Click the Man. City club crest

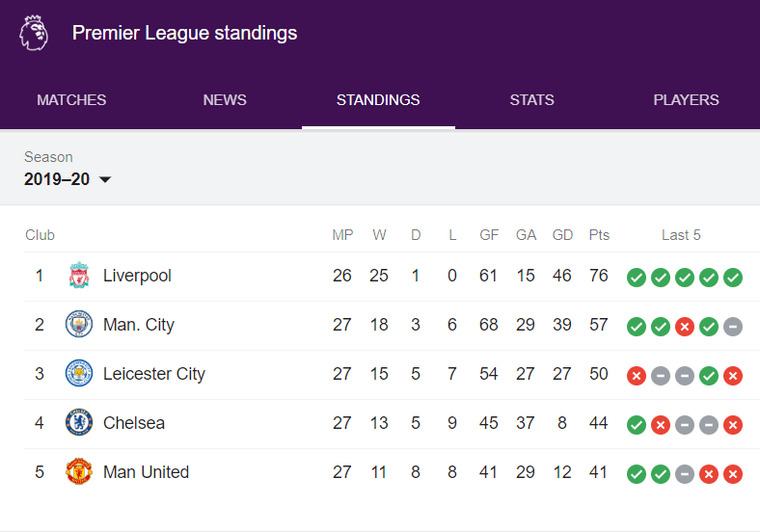point(78,325)
